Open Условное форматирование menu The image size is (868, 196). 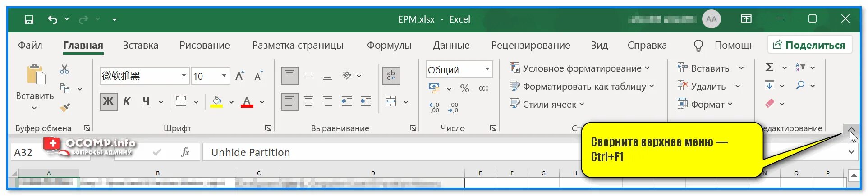(579, 68)
